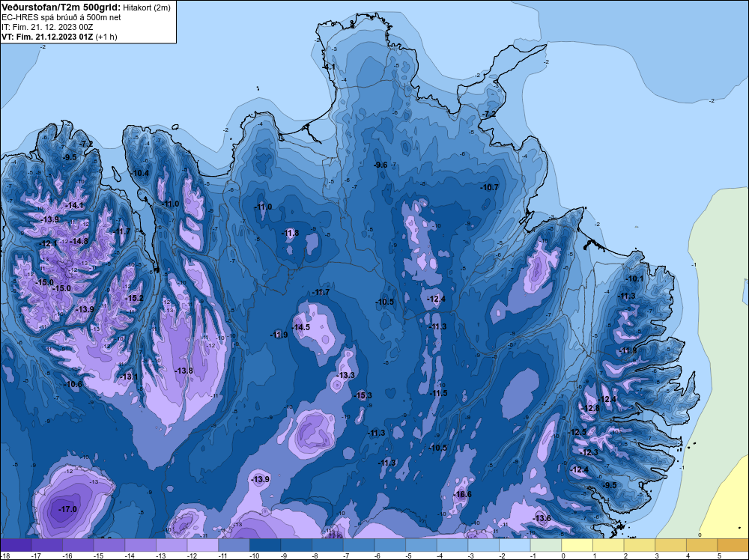Pick the legend color between -10 and -9
This screenshot has height=560, width=749.
(265, 545)
